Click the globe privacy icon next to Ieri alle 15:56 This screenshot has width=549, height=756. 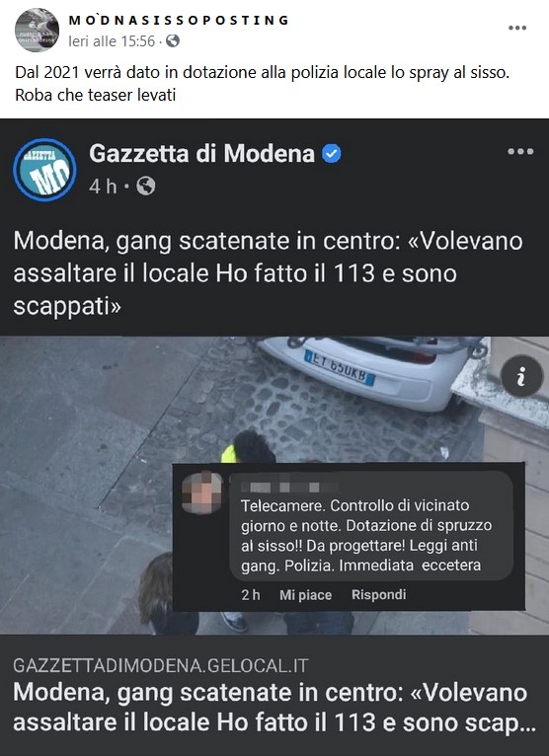[172, 41]
